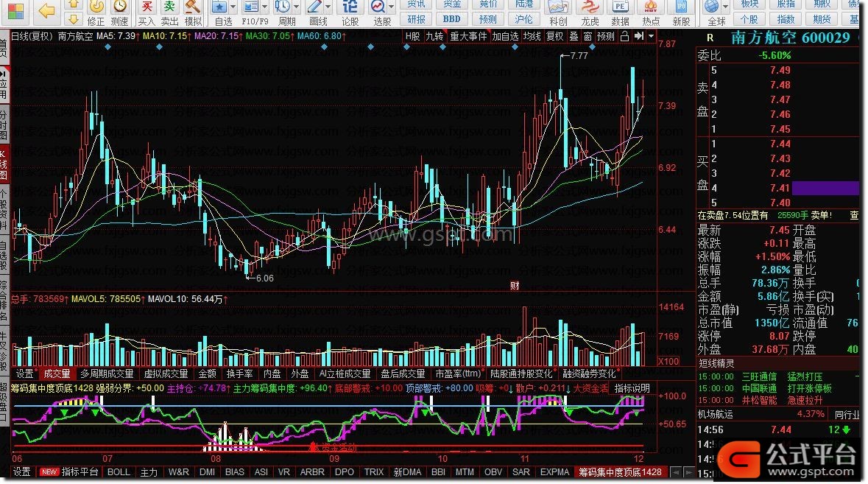Select the 换手率 turnover tab

239,373
